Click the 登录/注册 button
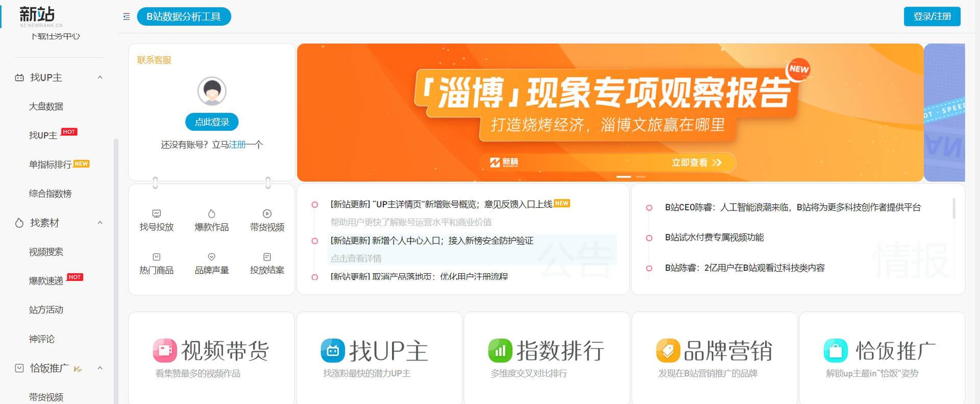Viewport: 980px width, 404px height. [932, 16]
